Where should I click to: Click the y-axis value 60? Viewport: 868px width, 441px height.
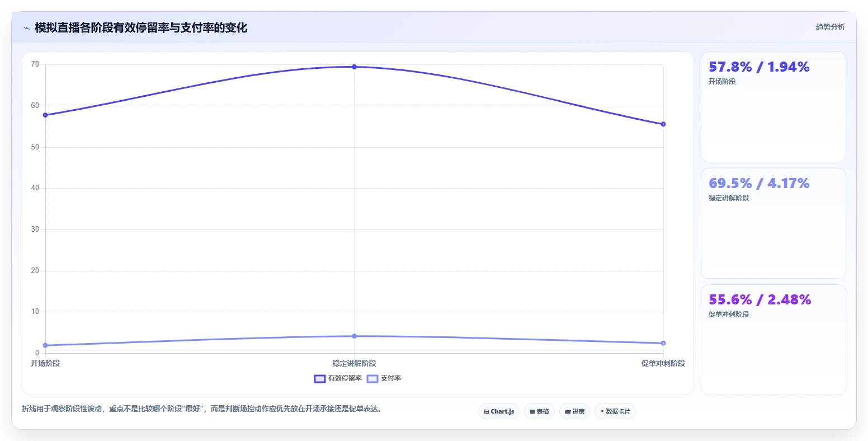click(x=35, y=106)
